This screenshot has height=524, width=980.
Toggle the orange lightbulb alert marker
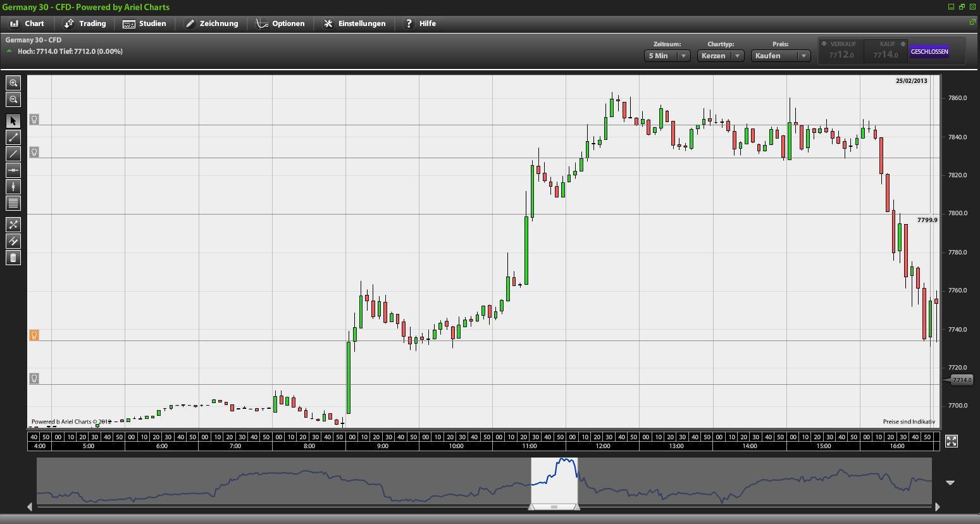[x=34, y=335]
